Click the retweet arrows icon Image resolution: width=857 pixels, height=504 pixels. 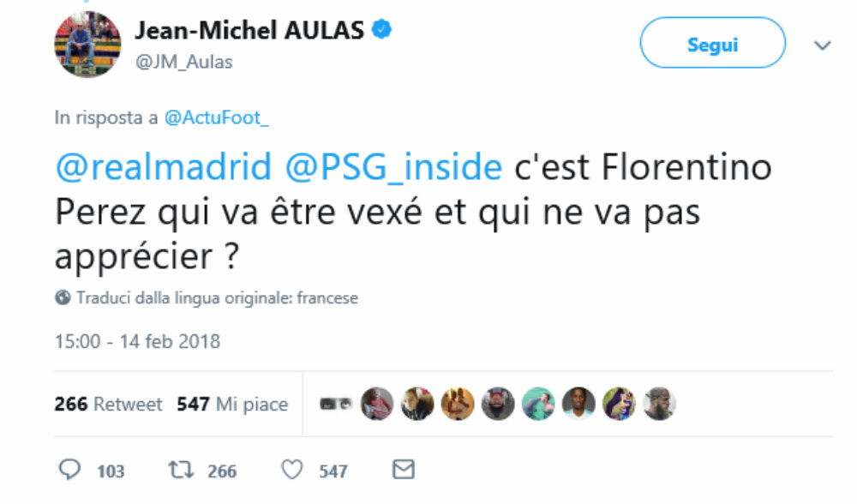pos(178,470)
